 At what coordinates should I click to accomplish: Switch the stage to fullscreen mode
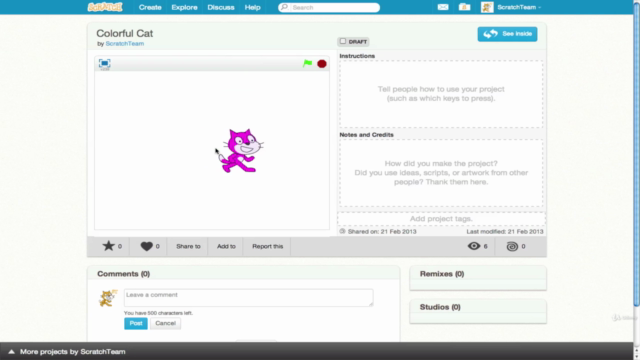tap(104, 64)
